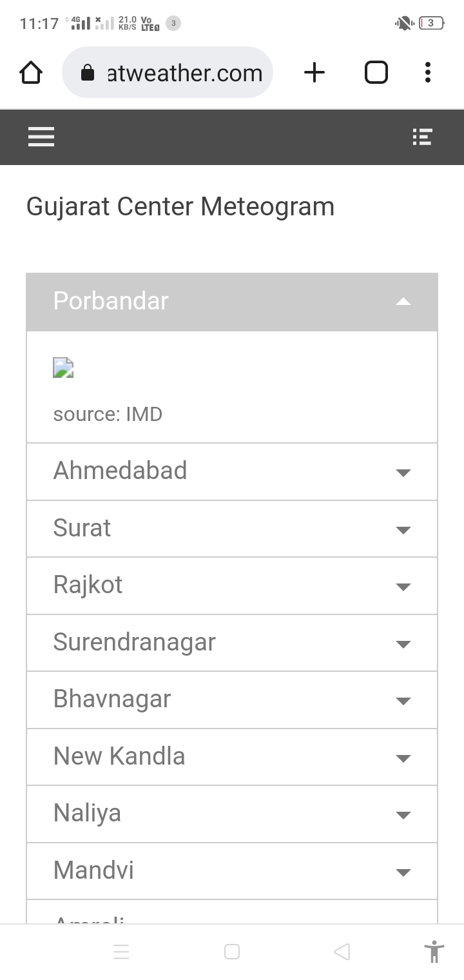464x980 pixels.
Task: Tap the Android back navigation button
Action: point(342,952)
